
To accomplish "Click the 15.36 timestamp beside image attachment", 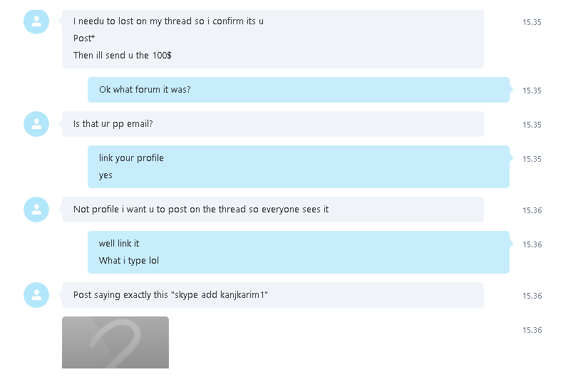I will 532,330.
